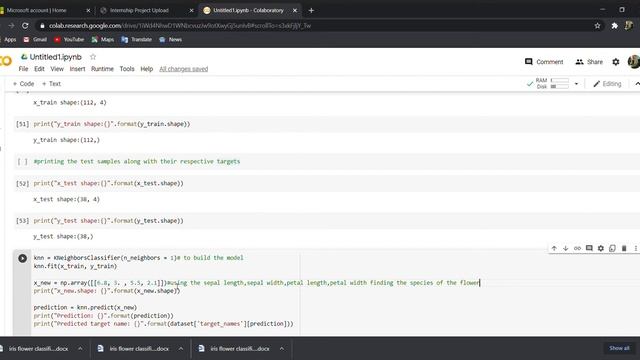Click the browser address bar URL
The width and height of the screenshot is (640, 360).
pyautogui.click(x=180, y=26)
